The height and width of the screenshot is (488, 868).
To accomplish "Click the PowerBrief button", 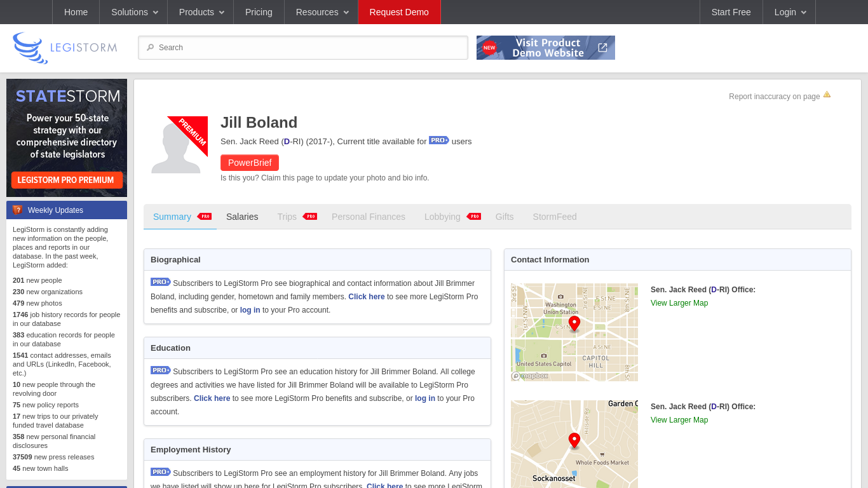I will (x=250, y=163).
